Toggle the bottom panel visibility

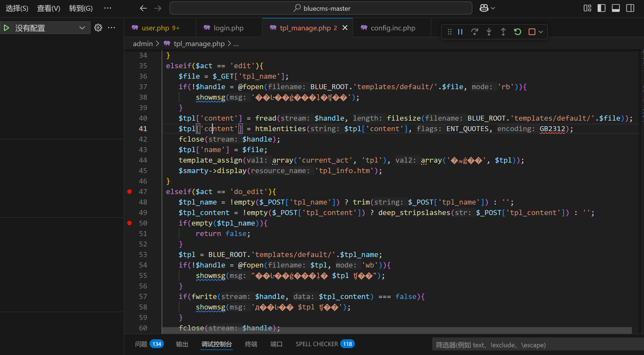tap(616, 8)
